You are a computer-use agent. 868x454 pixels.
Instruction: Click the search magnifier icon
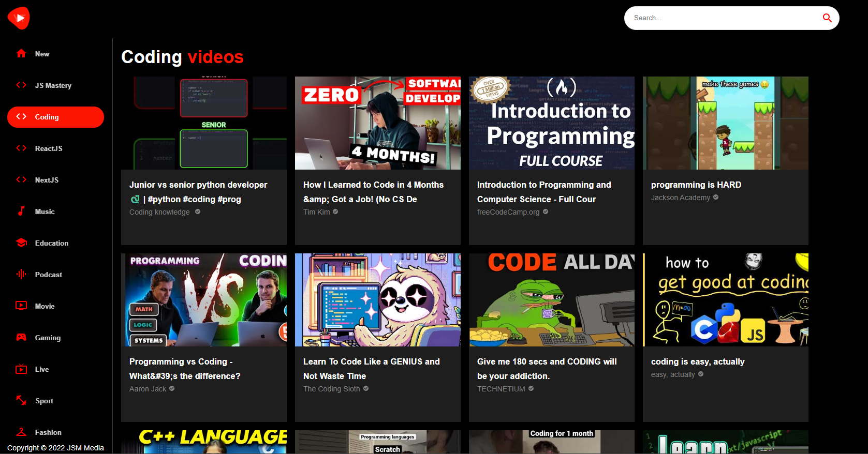pyautogui.click(x=827, y=18)
